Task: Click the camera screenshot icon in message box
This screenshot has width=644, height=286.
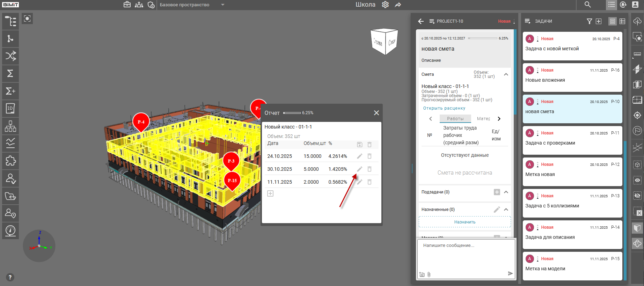Action: click(x=422, y=274)
